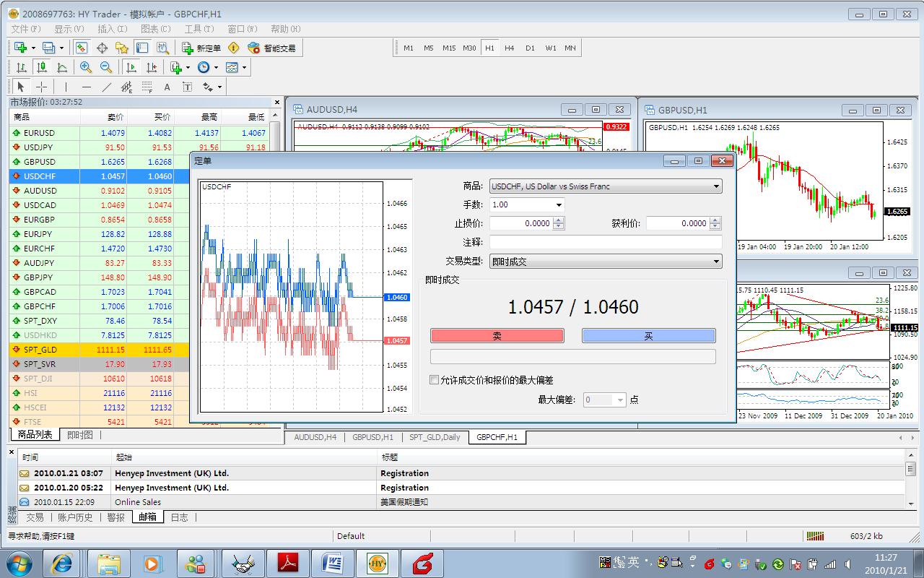Toggle the Market Watch window icon
The height and width of the screenshot is (578, 924).
[82, 48]
